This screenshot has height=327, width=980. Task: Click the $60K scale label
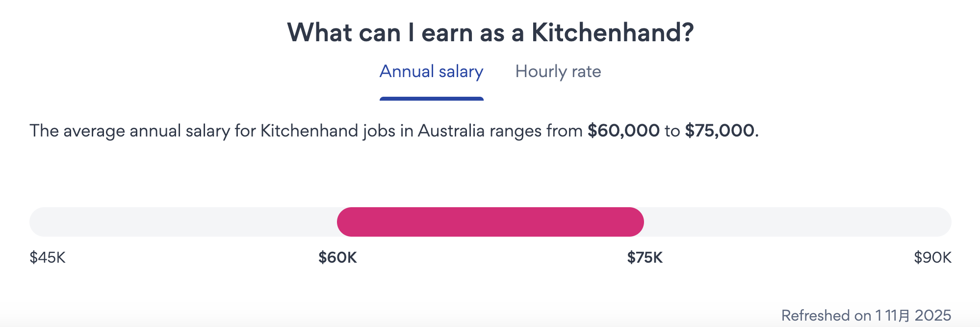(337, 257)
